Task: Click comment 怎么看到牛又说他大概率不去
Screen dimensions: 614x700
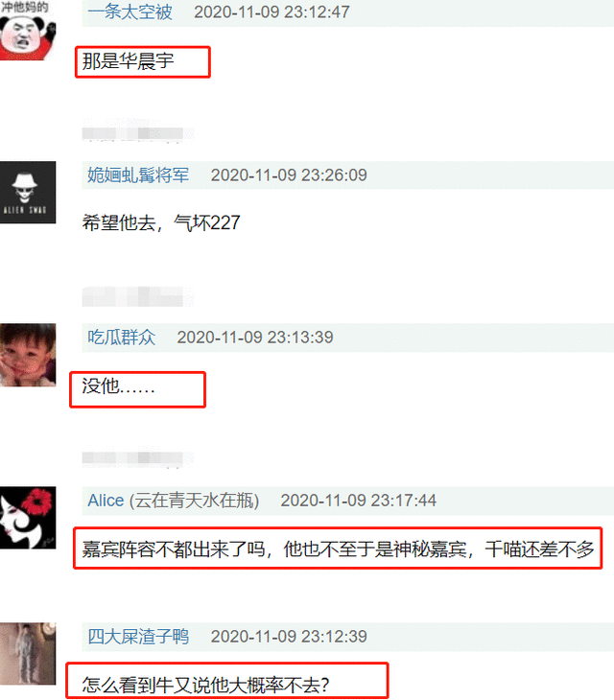Action: [205, 685]
